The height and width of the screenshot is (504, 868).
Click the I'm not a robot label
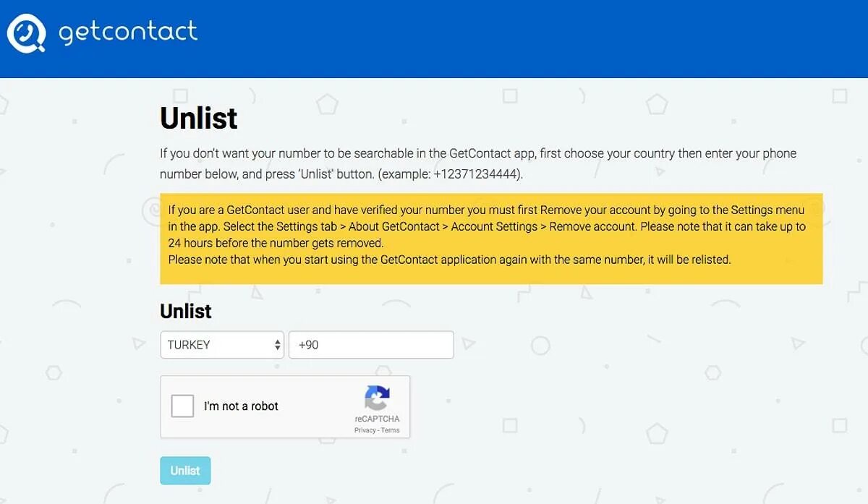(x=241, y=406)
